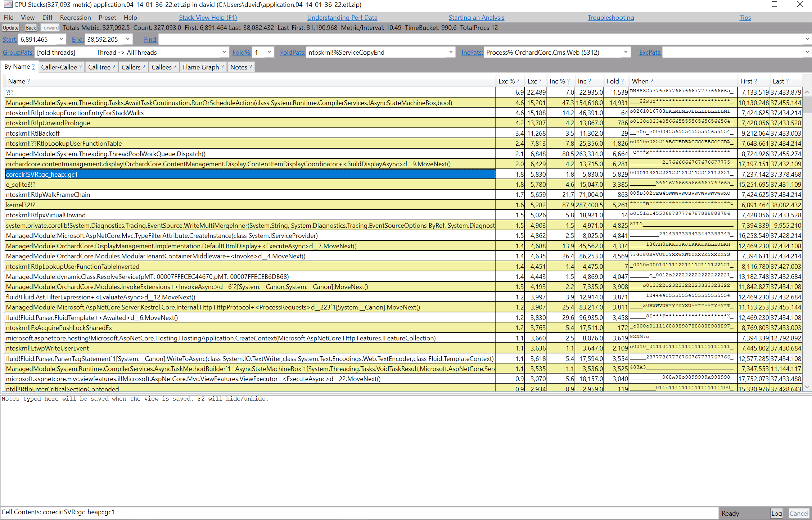The height and width of the screenshot is (520, 812).
Task: Open the End time dropdown arrow
Action: point(128,39)
